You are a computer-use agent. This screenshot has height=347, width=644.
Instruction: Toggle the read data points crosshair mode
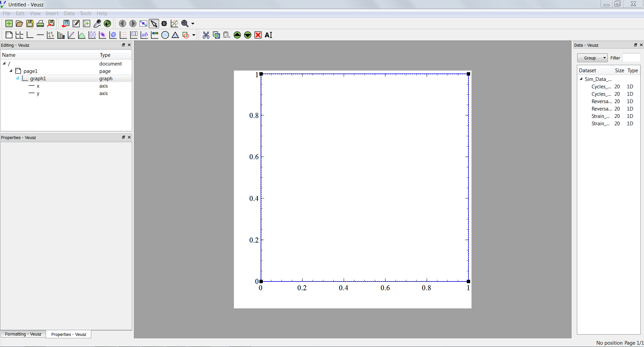(164, 24)
